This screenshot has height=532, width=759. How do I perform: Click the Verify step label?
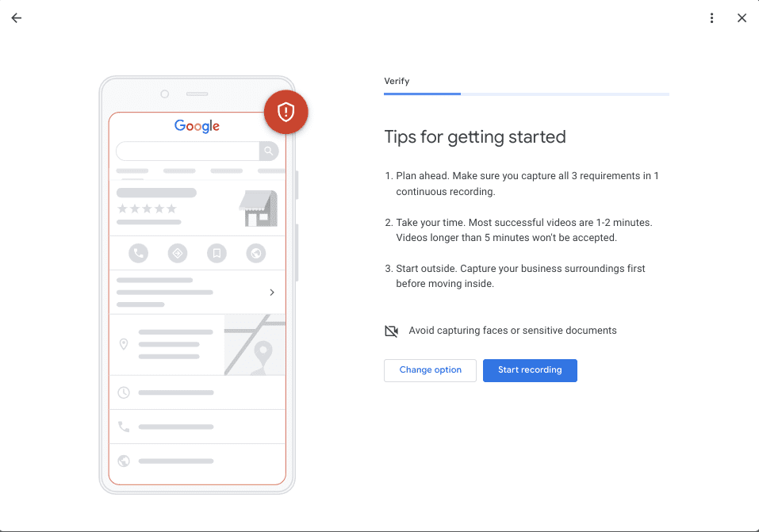397,82
